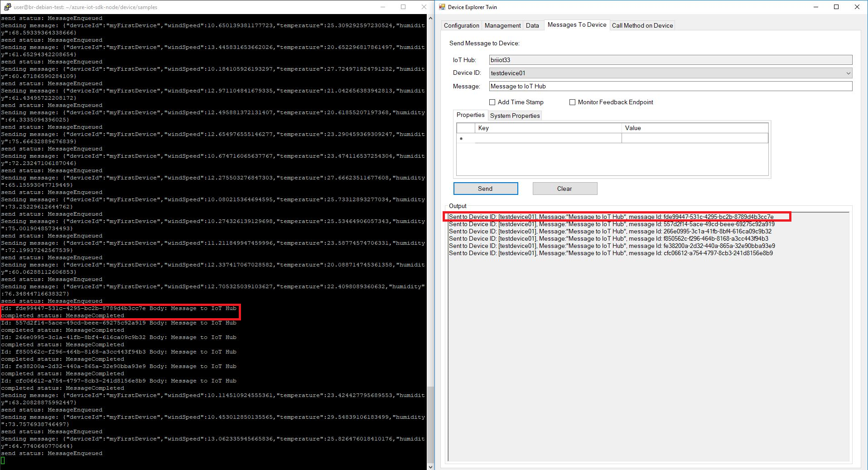Maximize the terminal window
This screenshot has height=470, width=868.
[403, 7]
